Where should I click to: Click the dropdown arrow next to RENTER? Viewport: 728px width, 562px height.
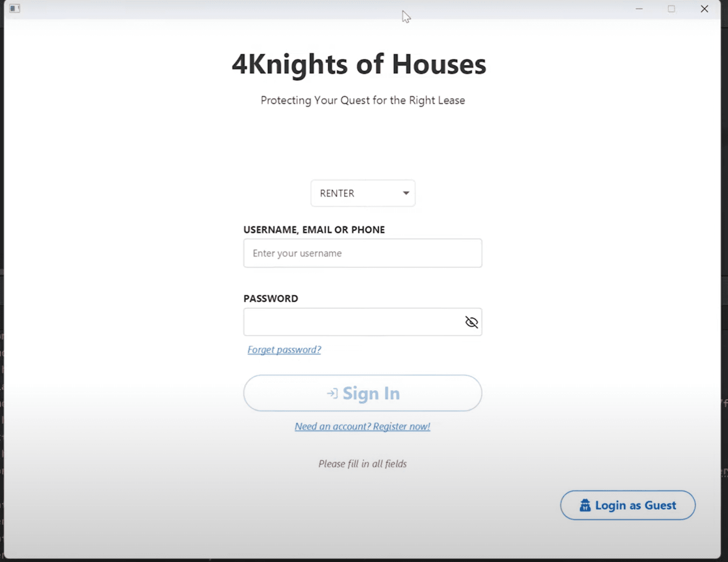tap(405, 193)
